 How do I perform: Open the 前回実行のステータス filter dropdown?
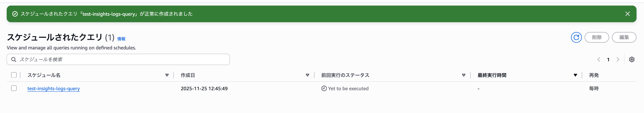pos(464,75)
